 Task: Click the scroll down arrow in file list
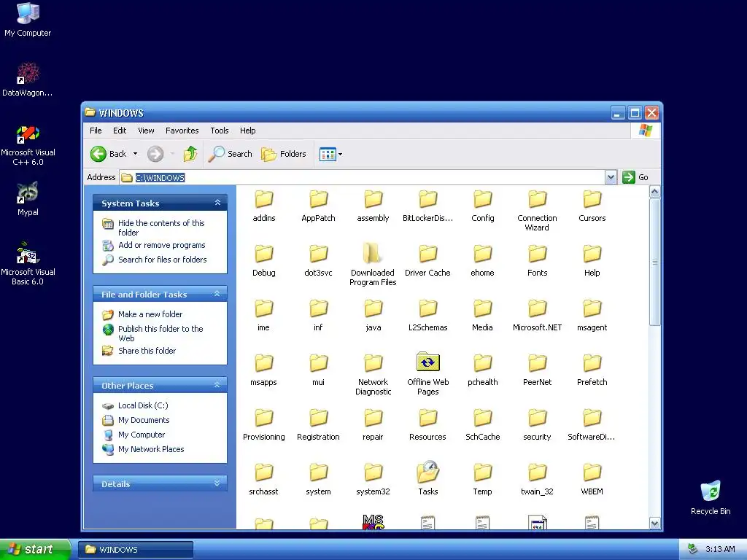tap(654, 523)
